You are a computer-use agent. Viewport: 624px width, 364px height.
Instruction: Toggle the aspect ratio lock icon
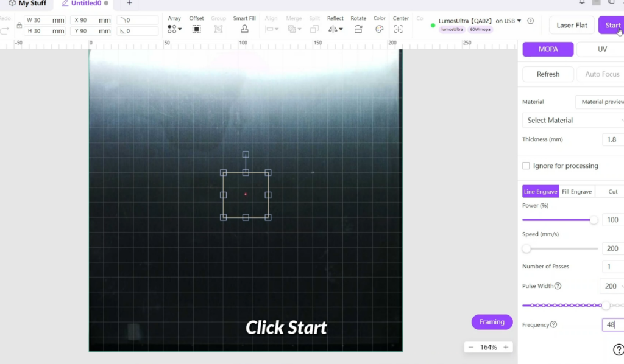19,25
